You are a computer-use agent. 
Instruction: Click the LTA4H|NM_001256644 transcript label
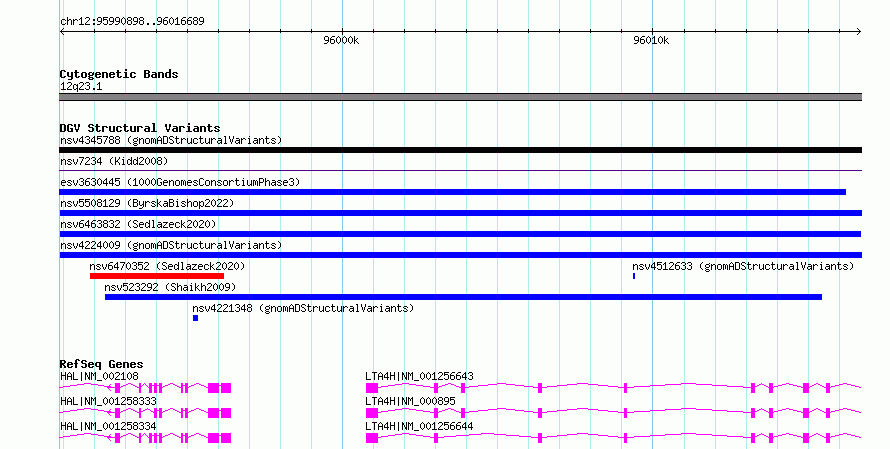[419, 426]
